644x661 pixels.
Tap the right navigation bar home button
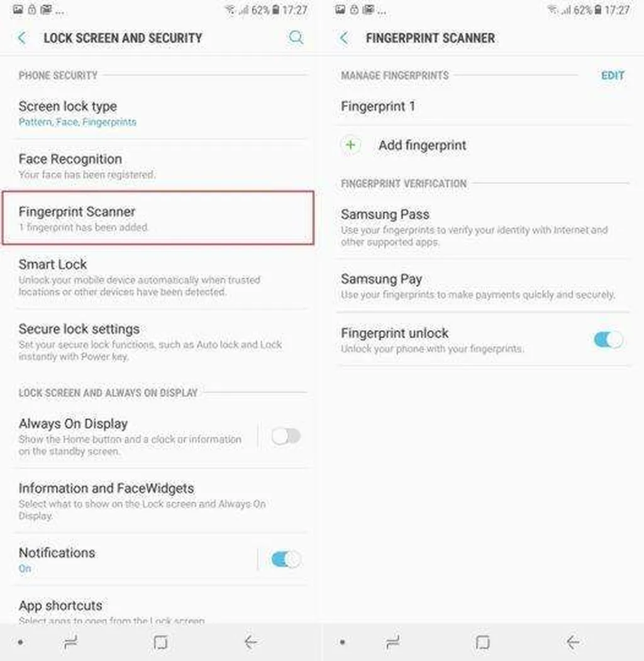(x=482, y=643)
